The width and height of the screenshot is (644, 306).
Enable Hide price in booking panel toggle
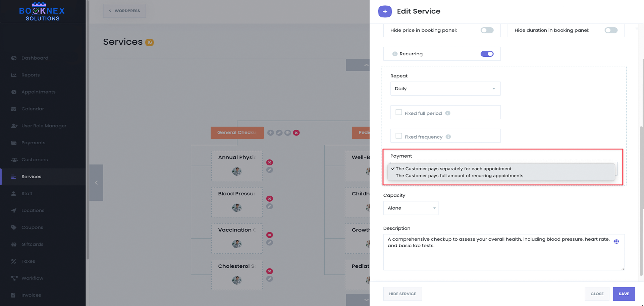coord(487,30)
